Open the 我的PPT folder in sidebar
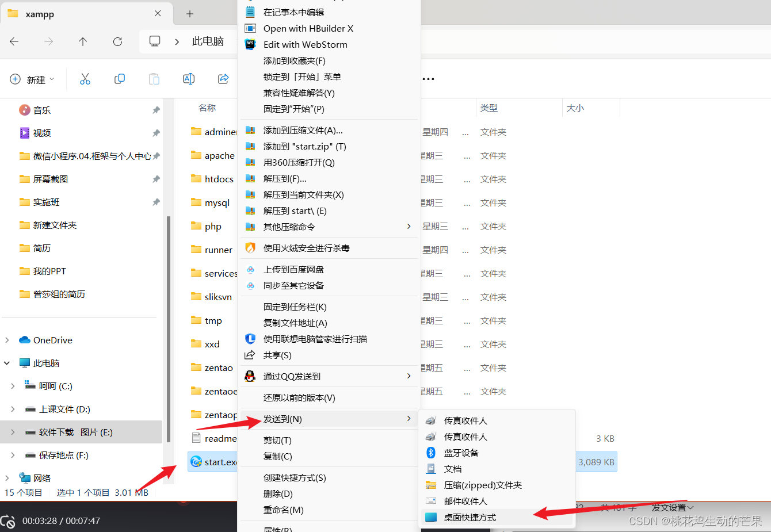771x532 pixels. [x=43, y=271]
